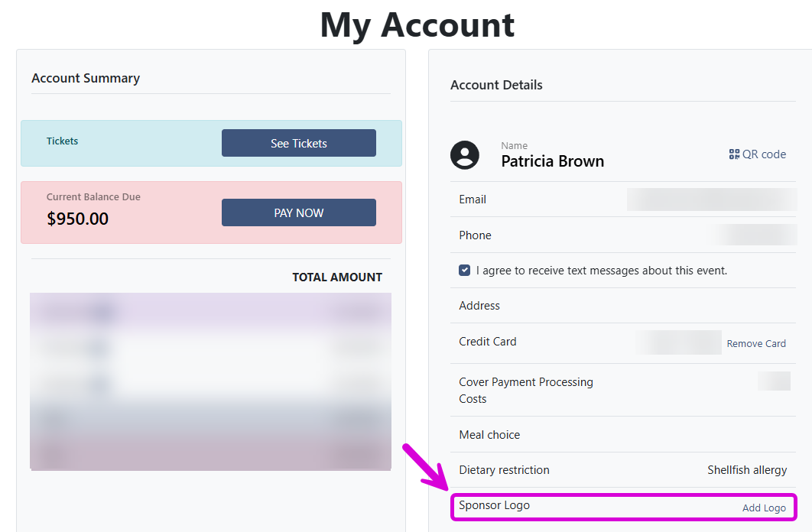This screenshot has height=532, width=812.
Task: Click the saved Credit Card entry
Action: pyautogui.click(x=678, y=342)
